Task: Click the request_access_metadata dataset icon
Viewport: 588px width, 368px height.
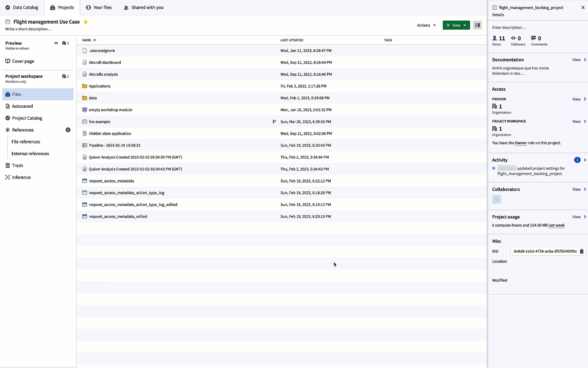Action: pyautogui.click(x=84, y=181)
